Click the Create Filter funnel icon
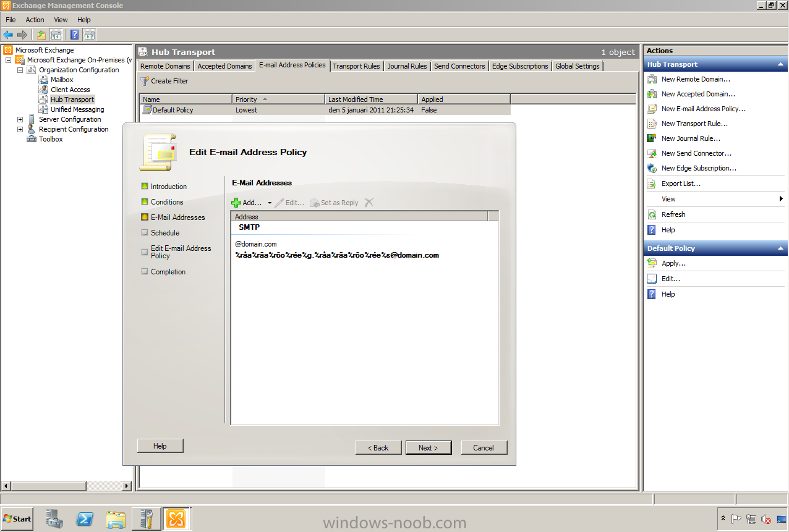The width and height of the screenshot is (789, 532). coord(145,81)
